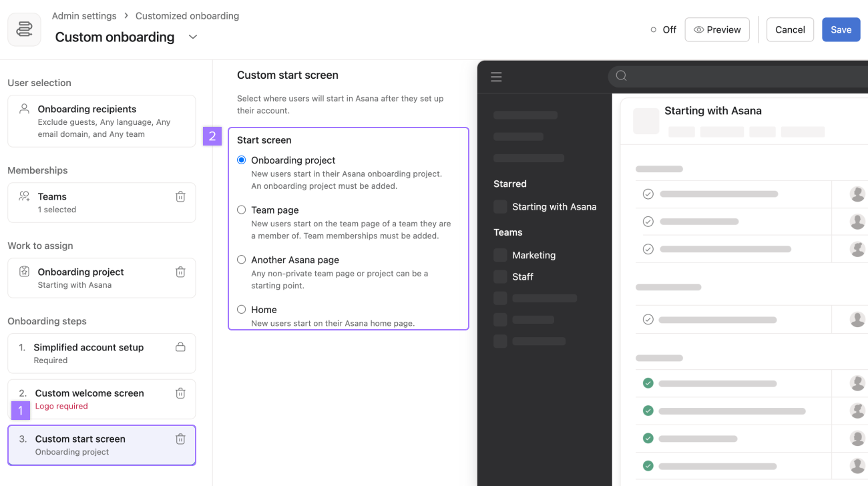The height and width of the screenshot is (486, 868).
Task: Save the custom onboarding
Action: 841,30
